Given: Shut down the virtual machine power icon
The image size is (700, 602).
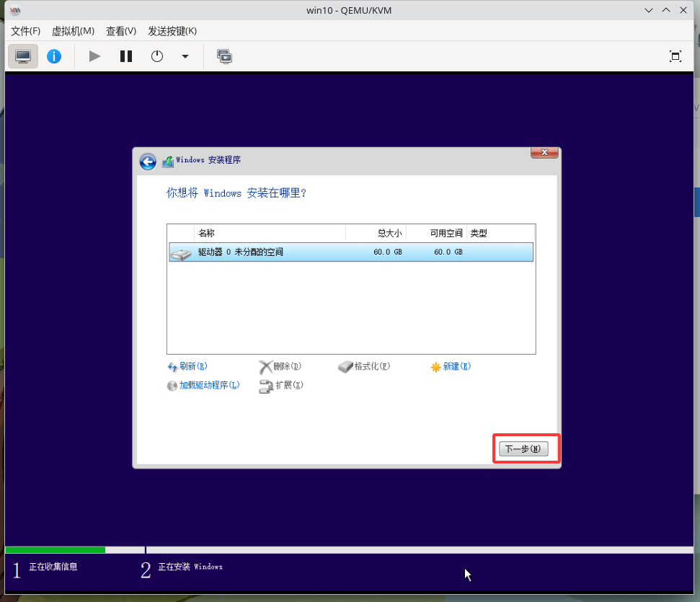Looking at the screenshot, I should click(156, 56).
